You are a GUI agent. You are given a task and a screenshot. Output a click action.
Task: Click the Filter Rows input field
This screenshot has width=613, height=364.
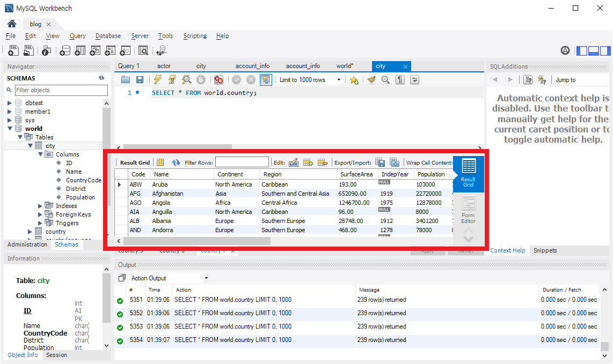pos(242,162)
